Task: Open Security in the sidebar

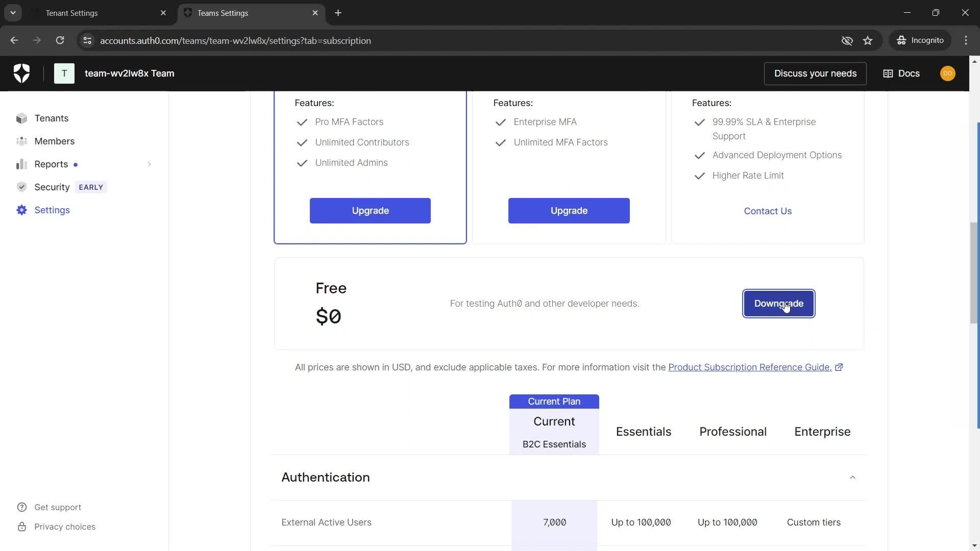Action: pos(52,187)
